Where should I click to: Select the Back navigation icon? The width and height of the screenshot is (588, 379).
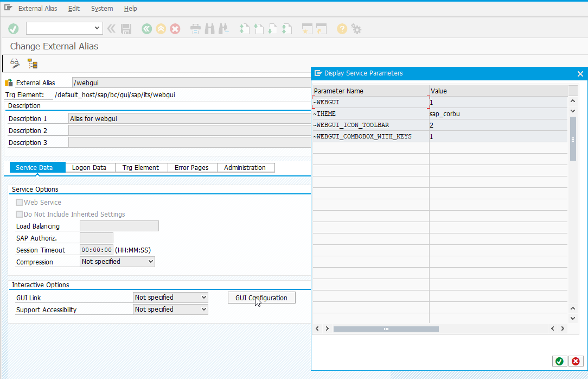146,29
